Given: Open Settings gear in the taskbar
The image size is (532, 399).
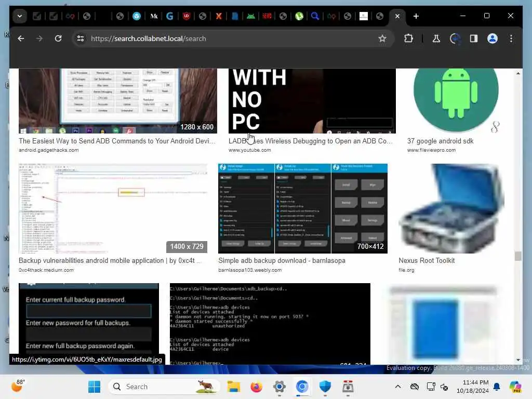Looking at the screenshot, I should pyautogui.click(x=279, y=387).
